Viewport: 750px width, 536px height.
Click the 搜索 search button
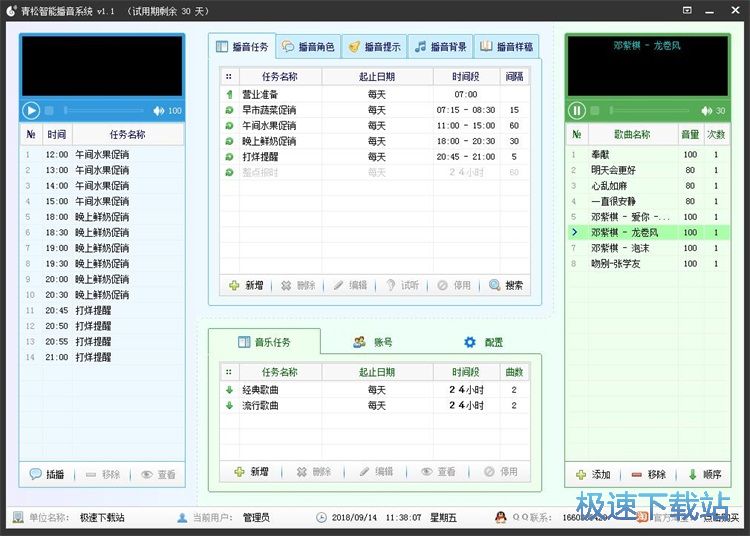(506, 285)
